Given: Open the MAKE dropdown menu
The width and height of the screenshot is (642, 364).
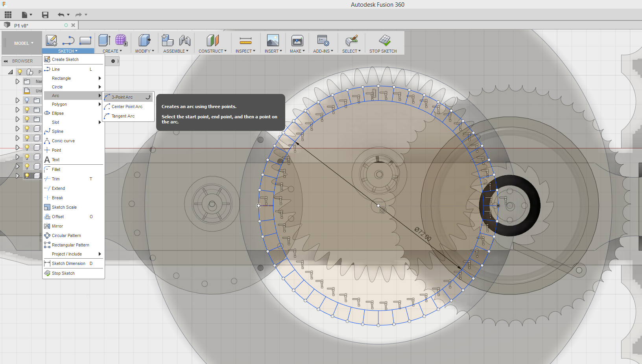Looking at the screenshot, I should (x=297, y=51).
